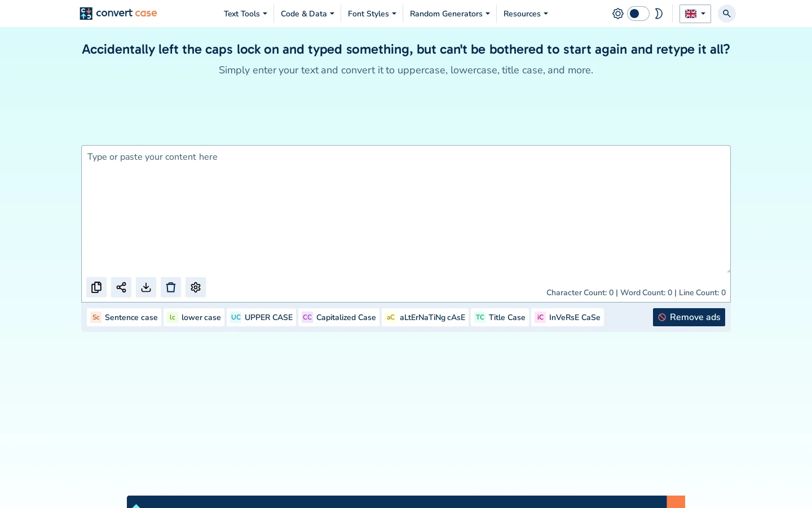812x508 pixels.
Task: Clear text using the trash icon
Action: [x=171, y=287]
